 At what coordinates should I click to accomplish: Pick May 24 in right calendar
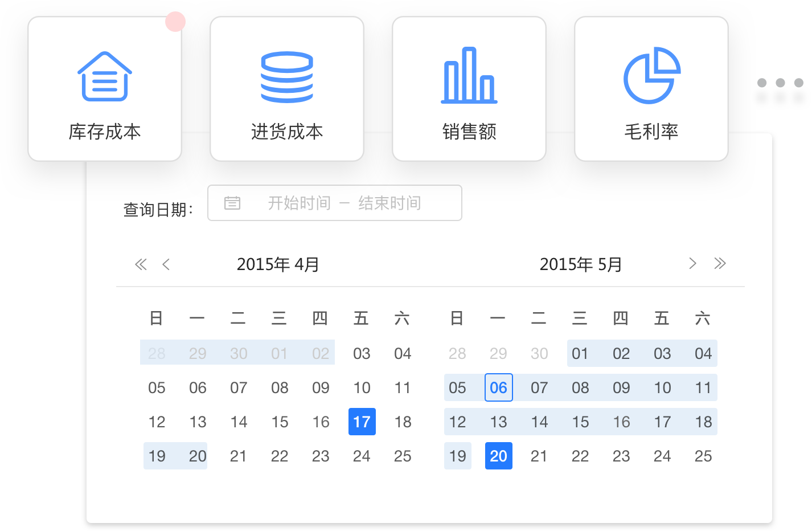coord(663,456)
